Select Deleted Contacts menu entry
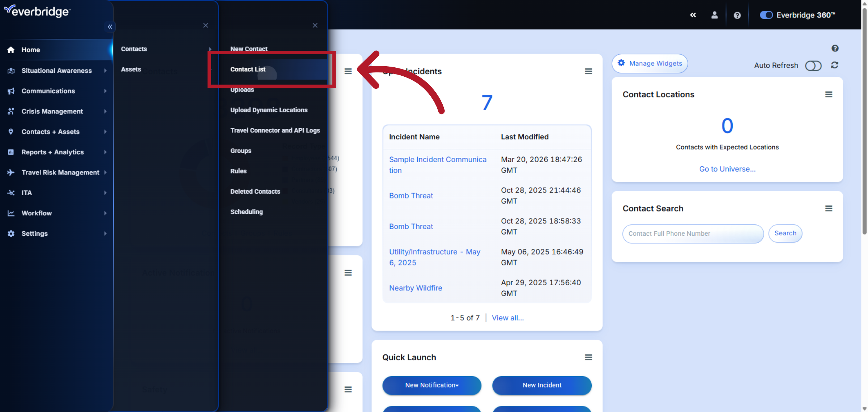The width and height of the screenshot is (868, 412). pyautogui.click(x=255, y=192)
